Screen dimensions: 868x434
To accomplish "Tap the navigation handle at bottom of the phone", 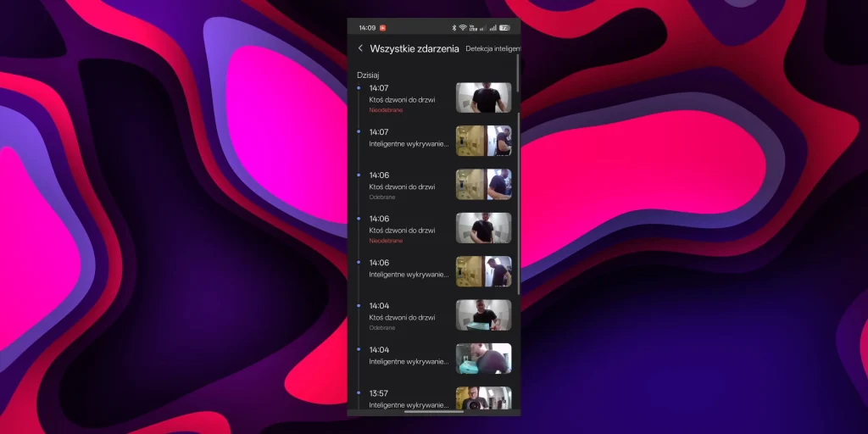I will (434, 411).
